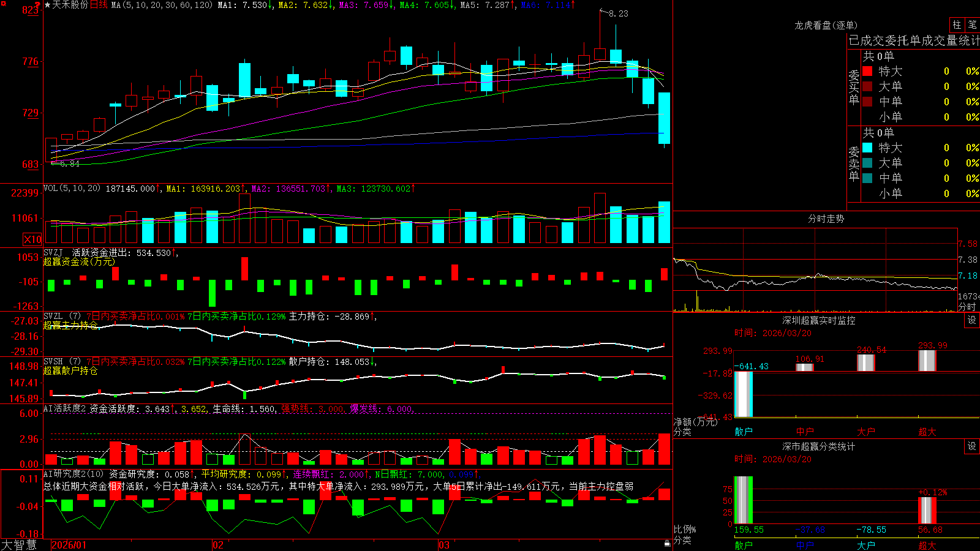Open MA(5,10,20,30,60,120) indicator parameters
980x551 pixels.
click(162, 5)
